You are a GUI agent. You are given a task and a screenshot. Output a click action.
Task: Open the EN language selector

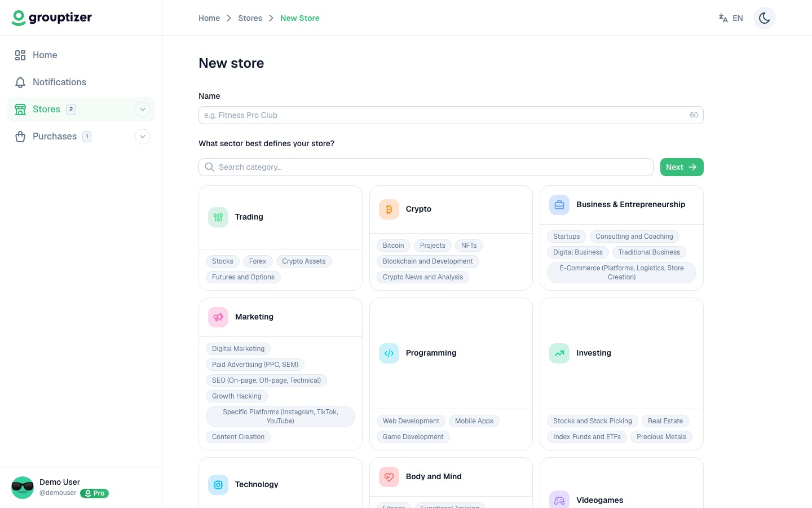click(731, 18)
